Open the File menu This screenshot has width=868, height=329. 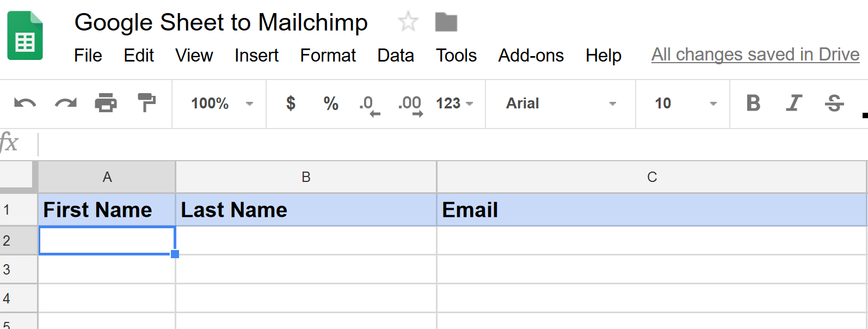(88, 55)
